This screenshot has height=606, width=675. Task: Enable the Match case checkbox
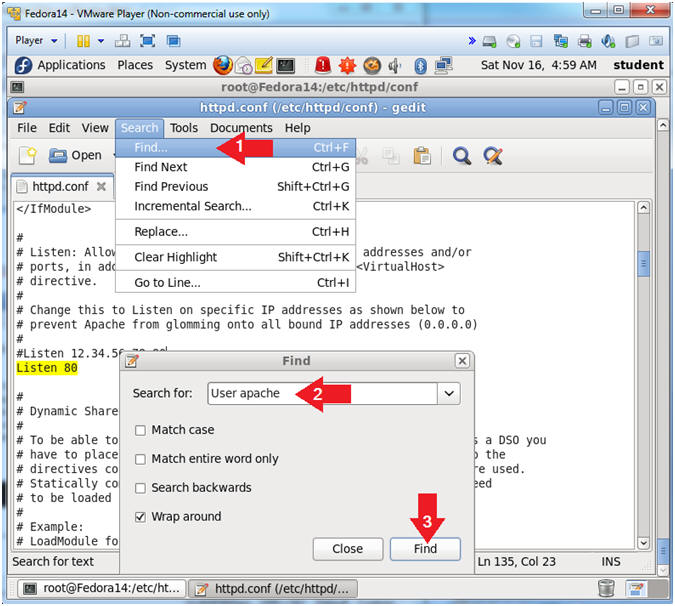pyautogui.click(x=140, y=430)
